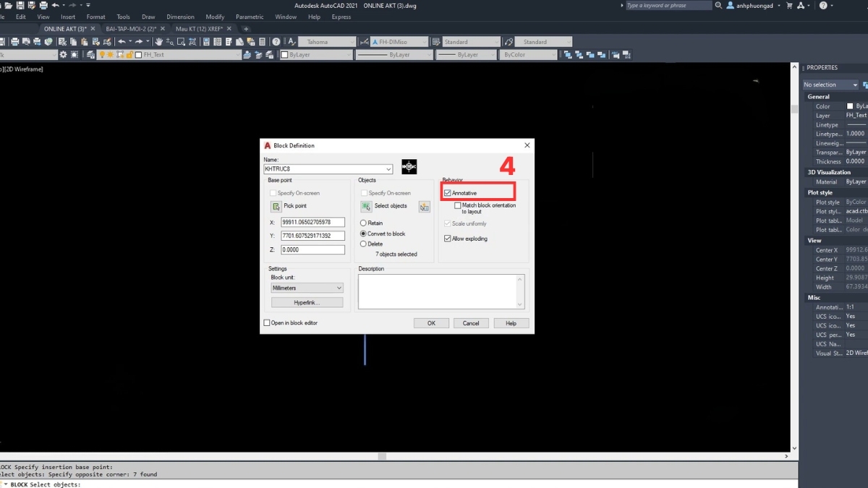This screenshot has width=868, height=488.
Task: Click the Z base point input field
Action: click(x=313, y=249)
